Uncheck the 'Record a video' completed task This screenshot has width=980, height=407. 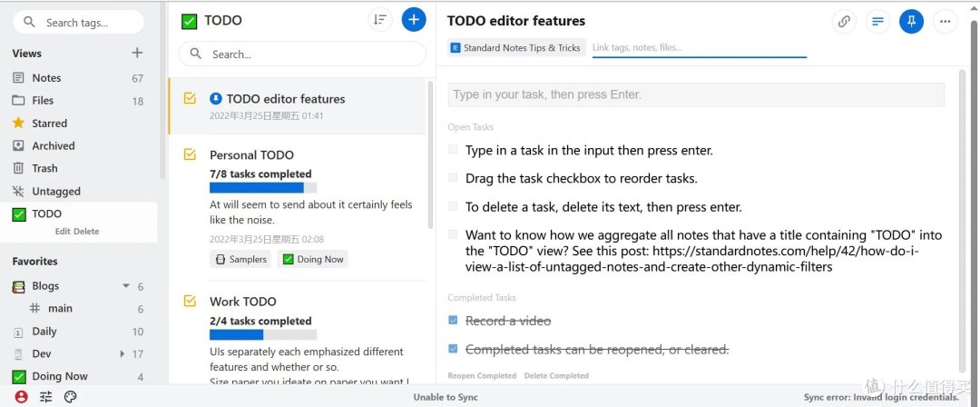453,320
